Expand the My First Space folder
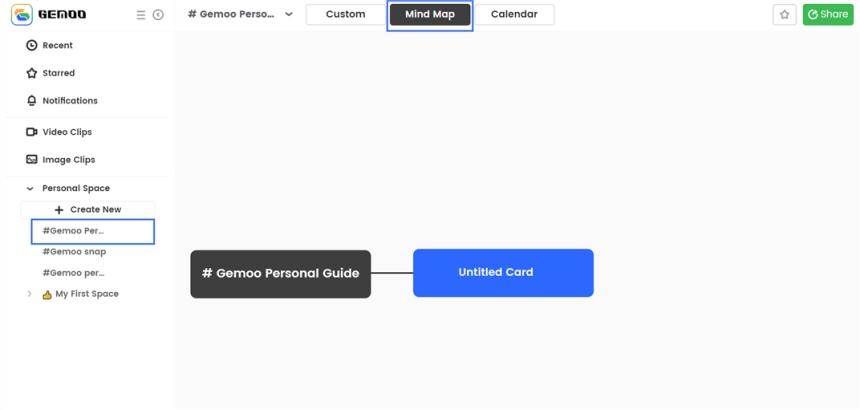Screen dimensions: 860x410 coord(30,294)
